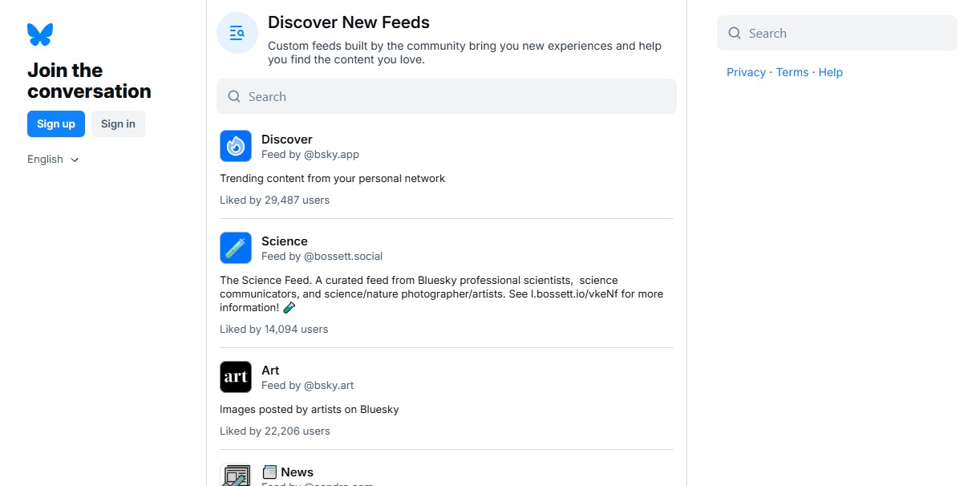Open the Help link
The width and height of the screenshot is (980, 486).
point(830,72)
